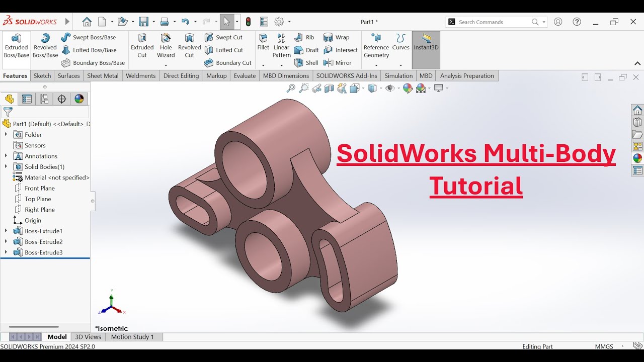The image size is (644, 362).
Task: Open the Hole Wizard tool
Action: coord(166,46)
